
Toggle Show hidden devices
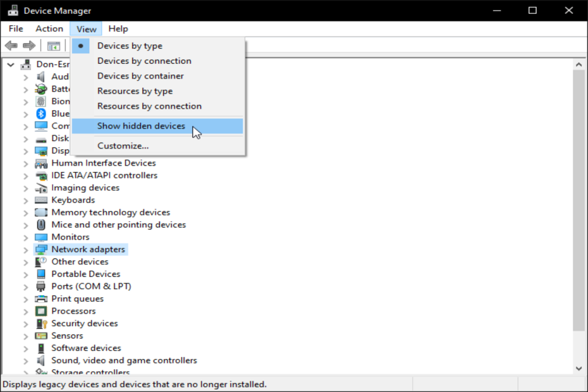point(157,126)
